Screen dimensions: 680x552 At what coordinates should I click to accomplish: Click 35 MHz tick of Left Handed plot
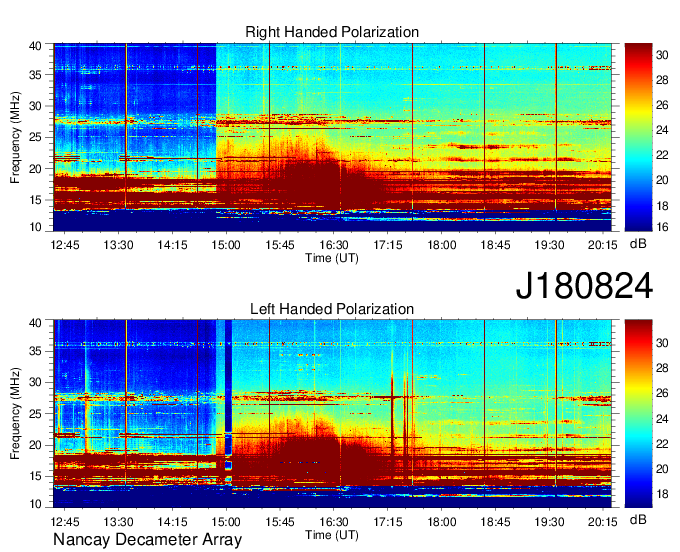coord(35,351)
